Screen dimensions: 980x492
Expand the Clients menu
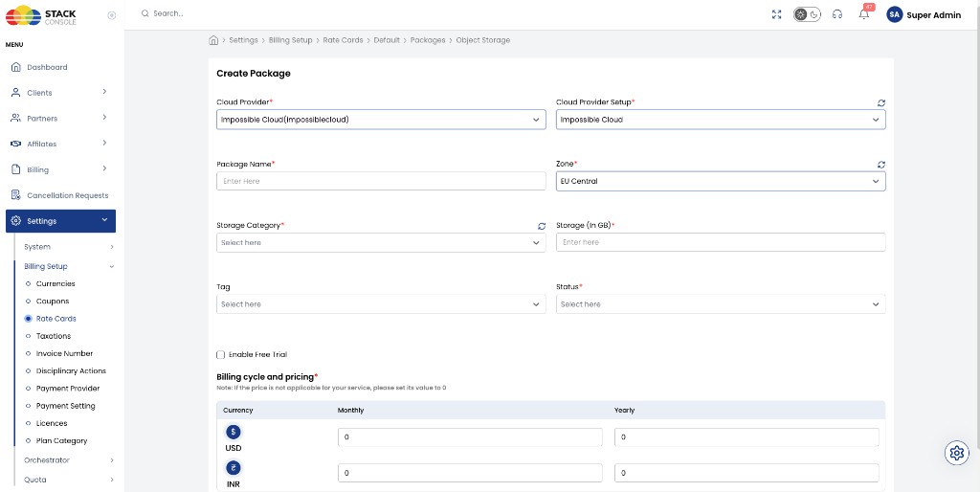pyautogui.click(x=60, y=93)
